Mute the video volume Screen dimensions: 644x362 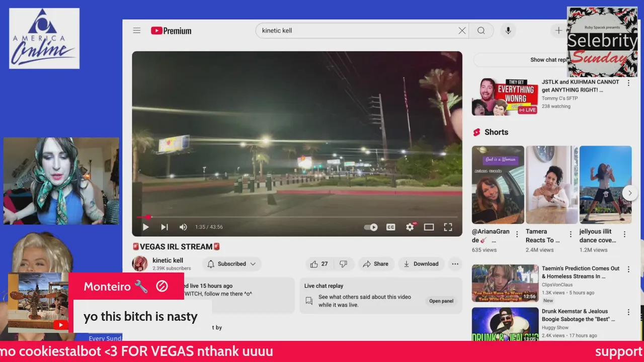click(x=183, y=227)
